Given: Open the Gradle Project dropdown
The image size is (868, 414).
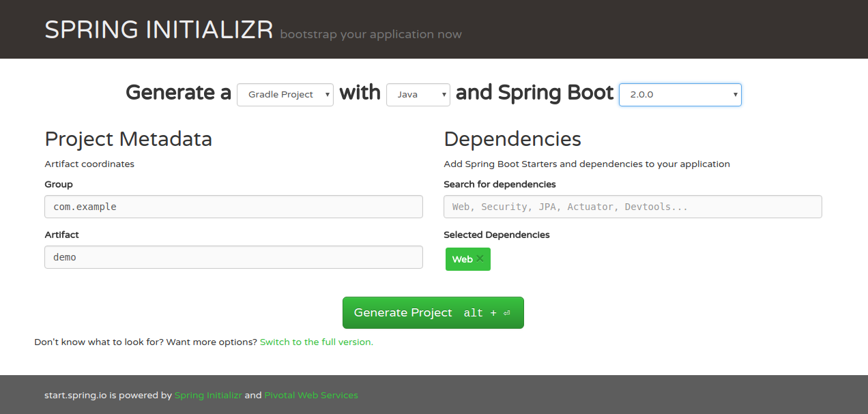Looking at the screenshot, I should point(285,94).
